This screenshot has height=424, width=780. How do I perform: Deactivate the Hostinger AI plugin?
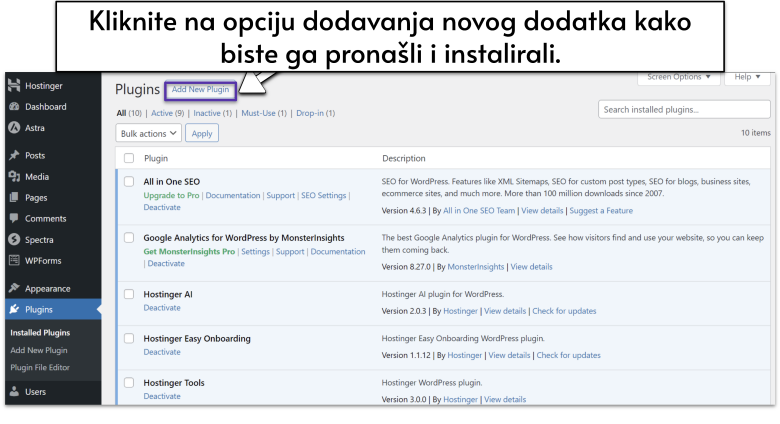162,308
